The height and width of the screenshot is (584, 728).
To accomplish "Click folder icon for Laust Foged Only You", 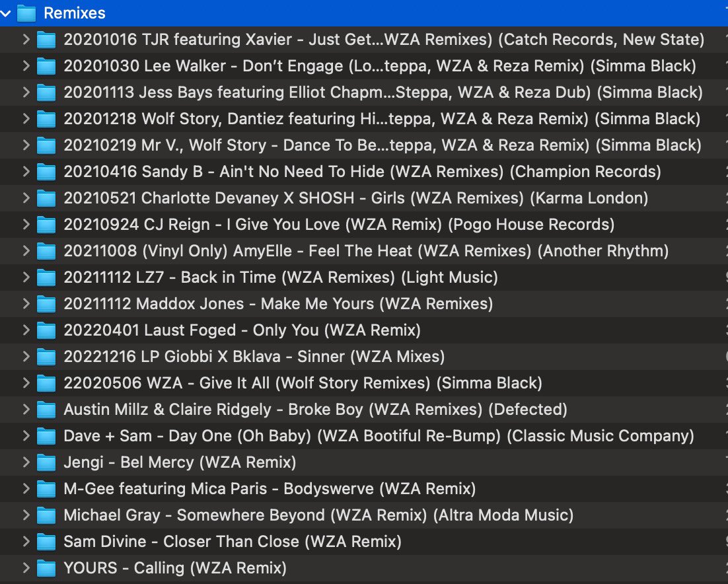I will point(46,331).
